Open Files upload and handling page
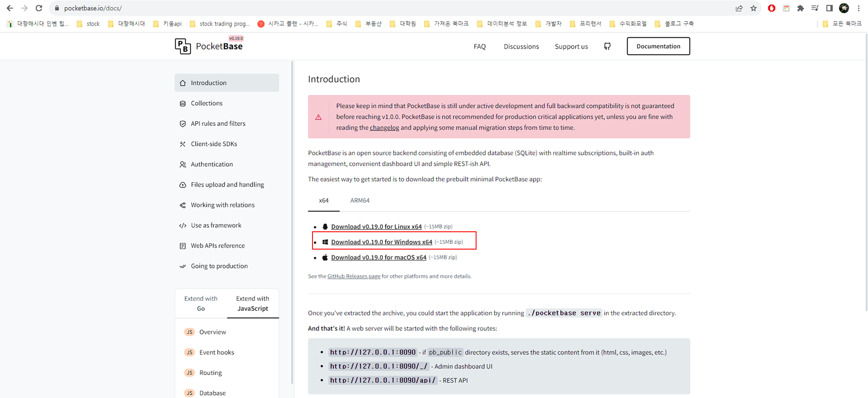This screenshot has width=868, height=398. pos(227,184)
